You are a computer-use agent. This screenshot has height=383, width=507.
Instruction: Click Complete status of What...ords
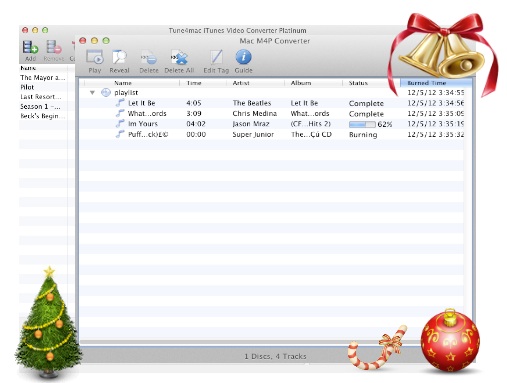366,114
